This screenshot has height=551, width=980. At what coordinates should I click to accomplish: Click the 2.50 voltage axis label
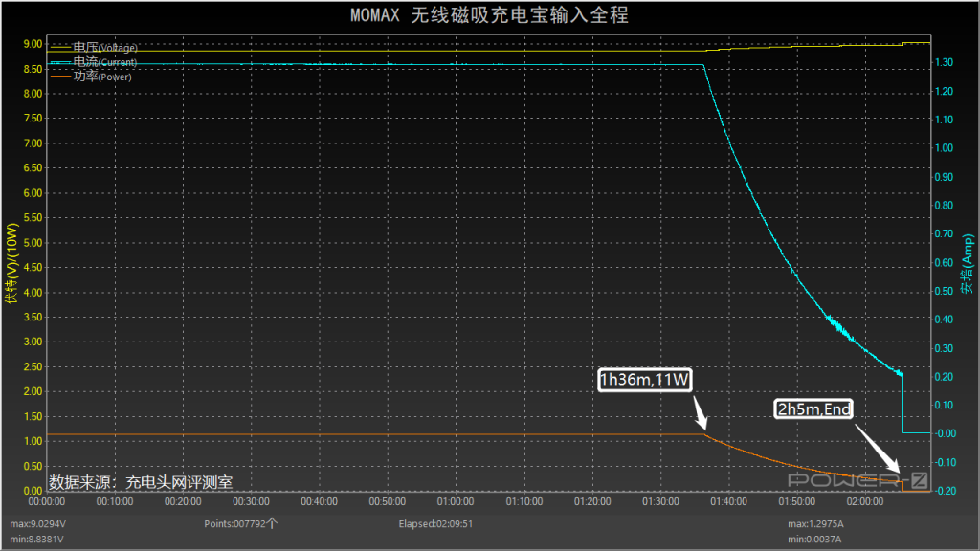click(x=33, y=366)
